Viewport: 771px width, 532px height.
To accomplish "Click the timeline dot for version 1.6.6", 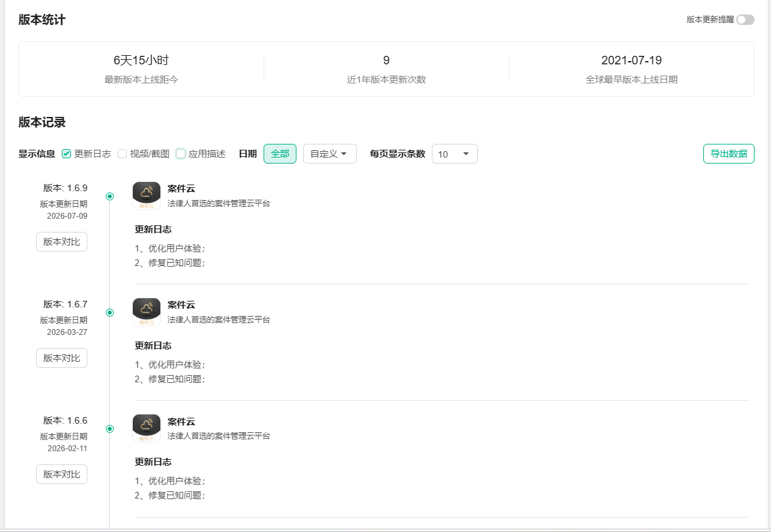I will pos(110,429).
